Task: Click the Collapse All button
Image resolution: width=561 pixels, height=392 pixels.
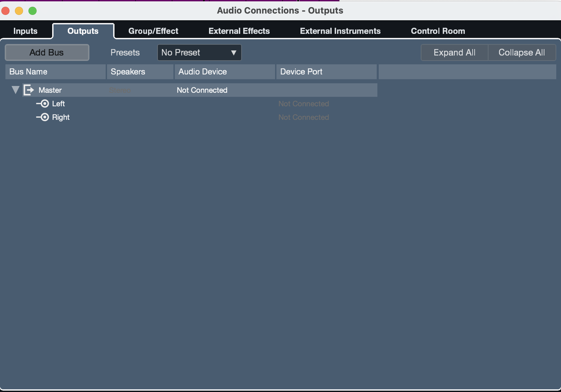Action: pyautogui.click(x=522, y=52)
